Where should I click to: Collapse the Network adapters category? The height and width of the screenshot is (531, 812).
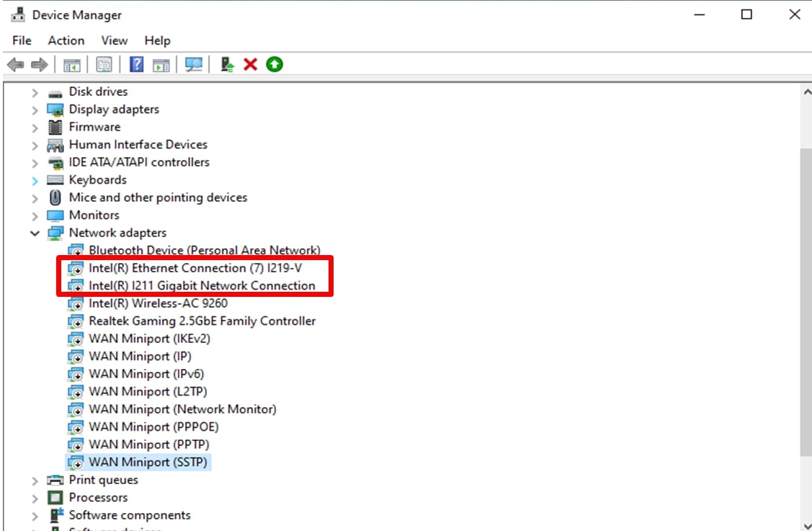[35, 233]
